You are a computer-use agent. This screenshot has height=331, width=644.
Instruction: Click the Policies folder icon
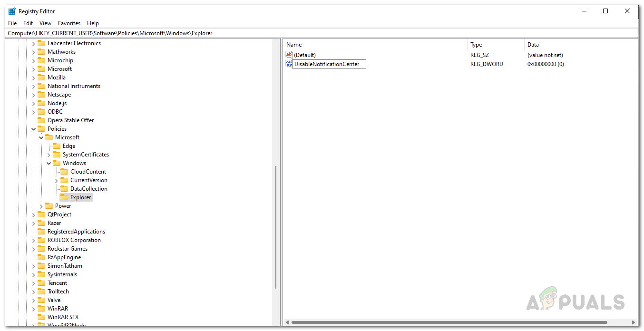(41, 129)
